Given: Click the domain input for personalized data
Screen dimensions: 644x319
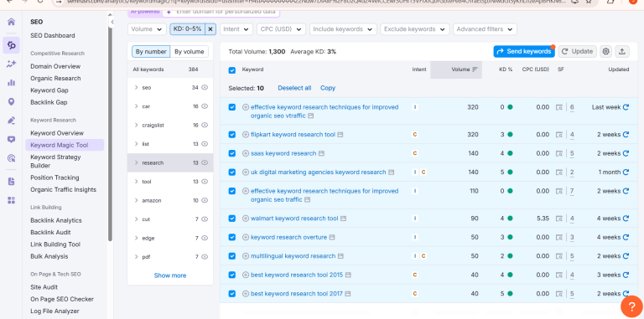Looking at the screenshot, I should tap(221, 12).
